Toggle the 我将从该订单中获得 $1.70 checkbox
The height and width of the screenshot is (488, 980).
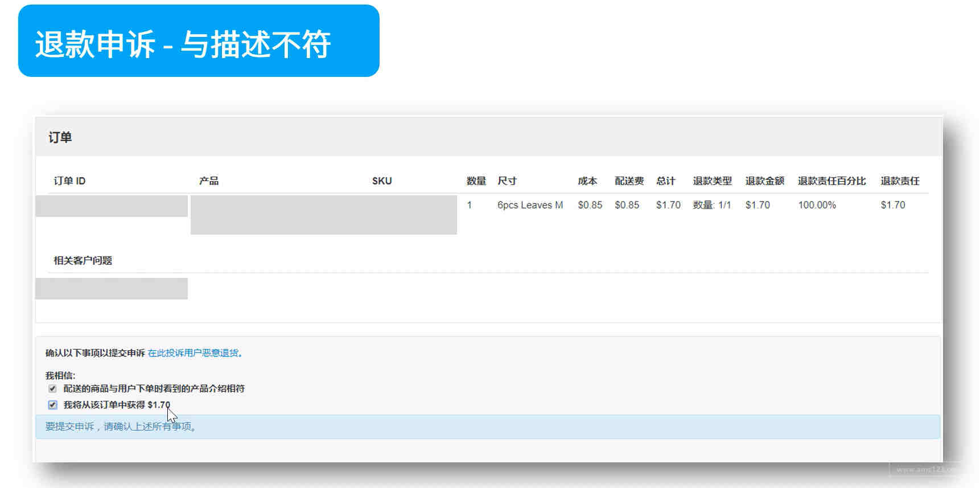click(x=52, y=405)
